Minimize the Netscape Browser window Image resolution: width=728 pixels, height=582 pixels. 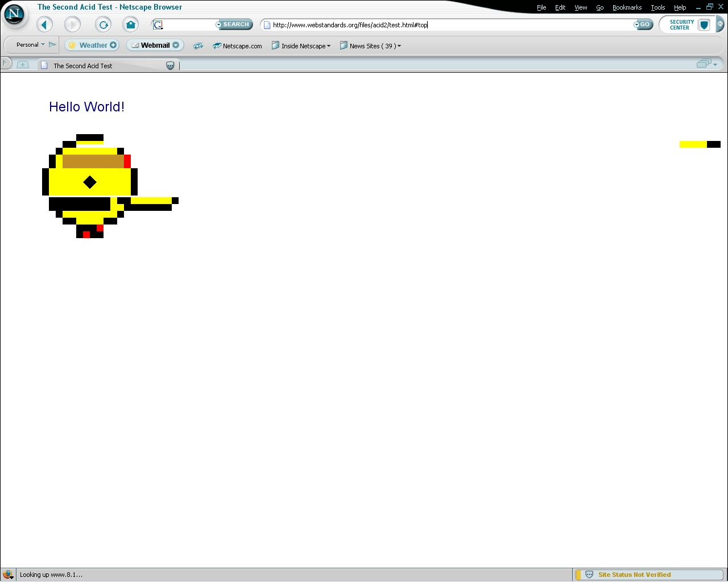pyautogui.click(x=698, y=7)
